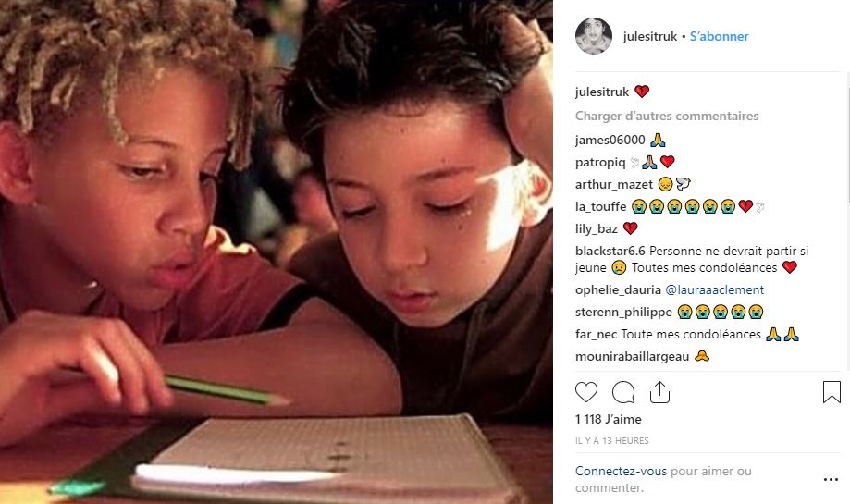This screenshot has height=504, width=850.
Task: Follow the @lauraaaclement mention link
Action: 714,290
